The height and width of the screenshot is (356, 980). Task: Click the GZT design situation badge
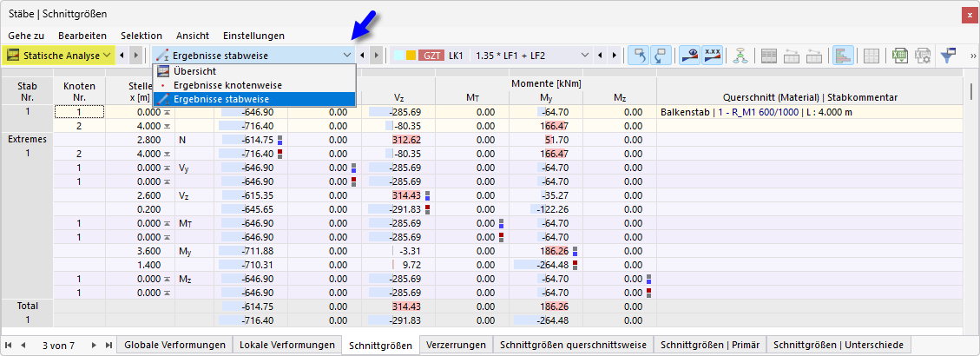tap(431, 55)
